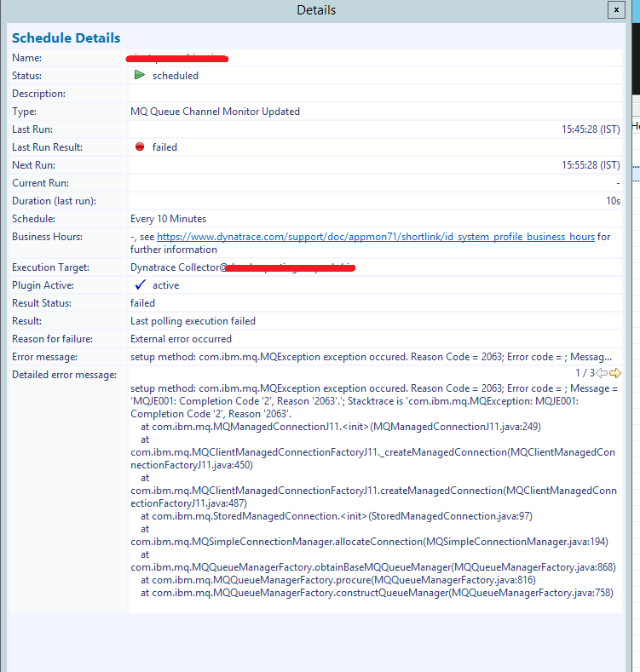Close the Details dialog
640x672 pixels.
click(616, 10)
